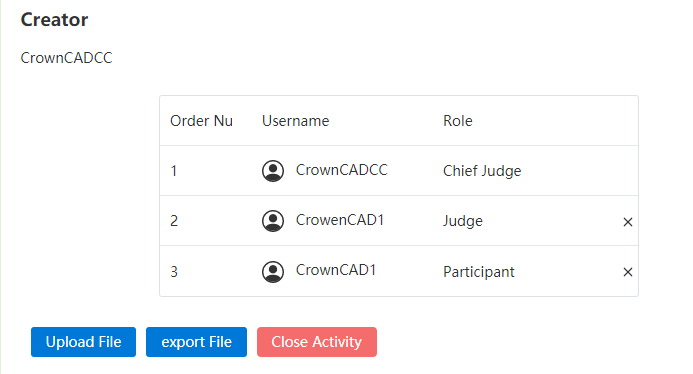
Task: Select the order number 3 cell
Action: 174,271
